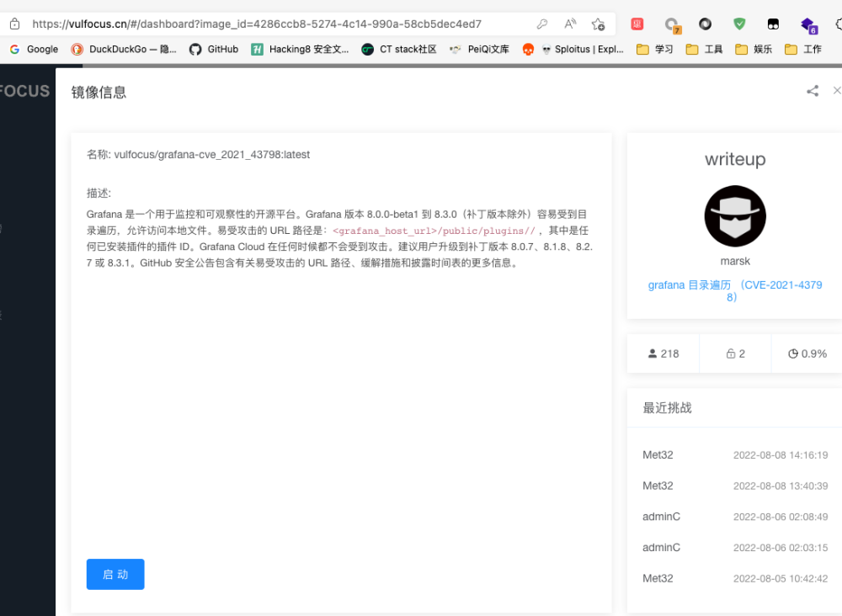Viewport: 842px width, 616px height.
Task: Click the marsk avatar image
Action: click(735, 216)
